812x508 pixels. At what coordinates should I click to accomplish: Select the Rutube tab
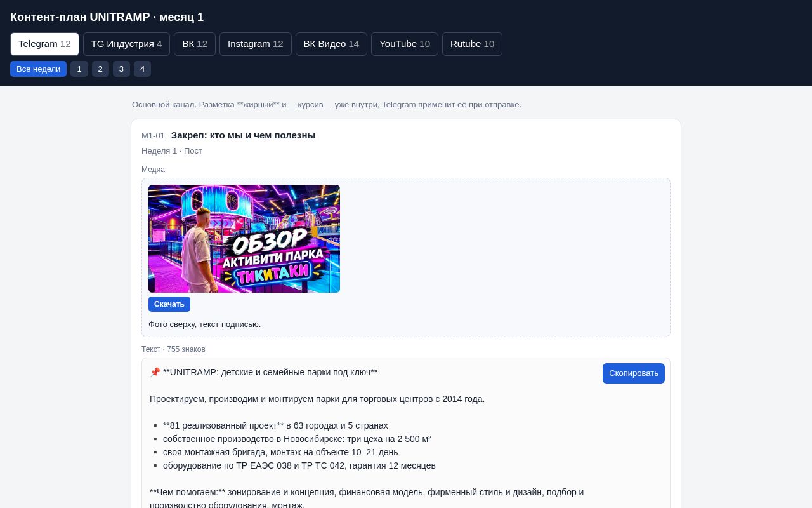472,44
